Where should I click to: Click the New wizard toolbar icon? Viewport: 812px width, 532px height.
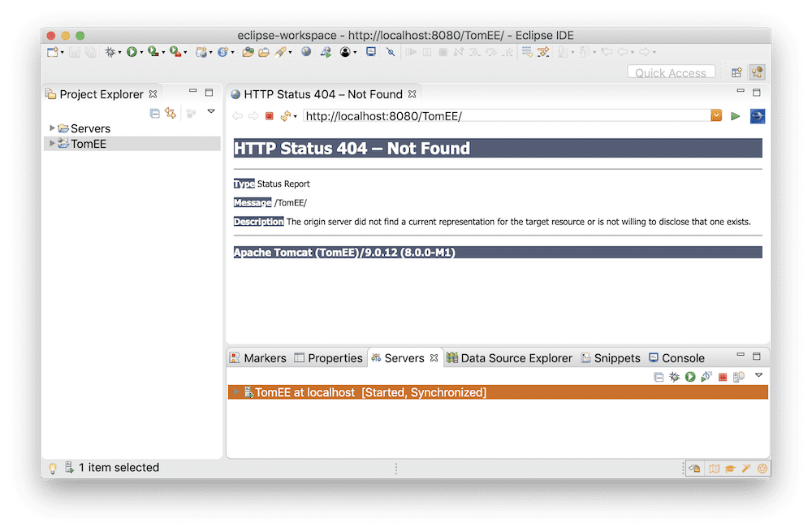tap(52, 52)
